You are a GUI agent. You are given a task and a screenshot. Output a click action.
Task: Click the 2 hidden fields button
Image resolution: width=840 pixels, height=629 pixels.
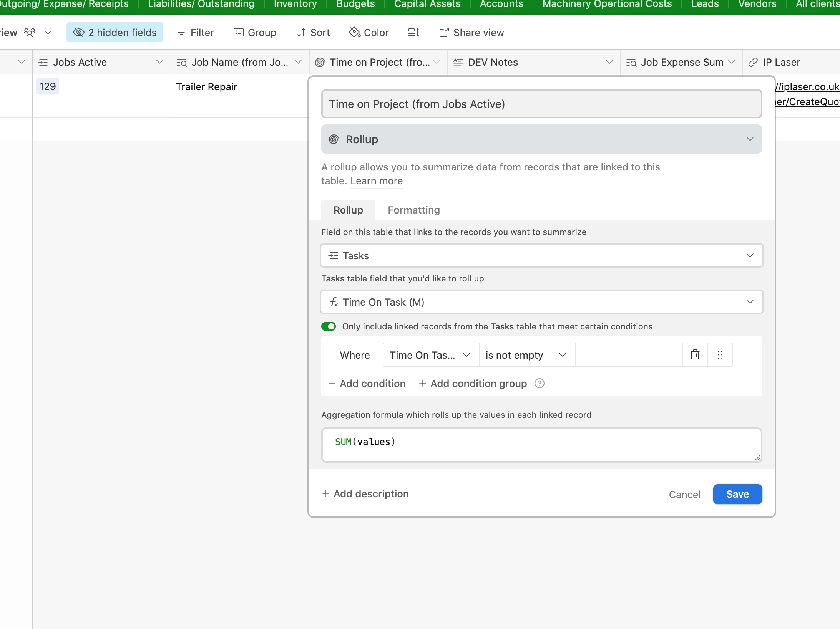[115, 33]
